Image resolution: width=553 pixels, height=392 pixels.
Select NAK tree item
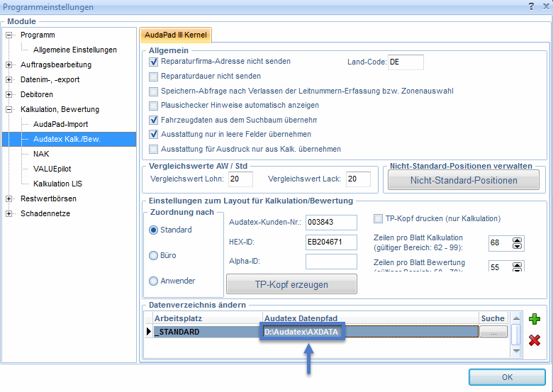41,154
